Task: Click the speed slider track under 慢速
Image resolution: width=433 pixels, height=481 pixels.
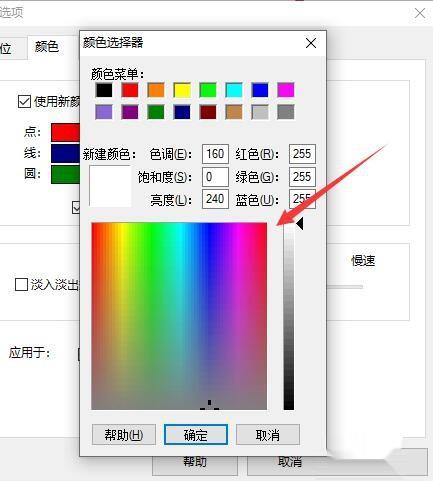Action: click(345, 286)
